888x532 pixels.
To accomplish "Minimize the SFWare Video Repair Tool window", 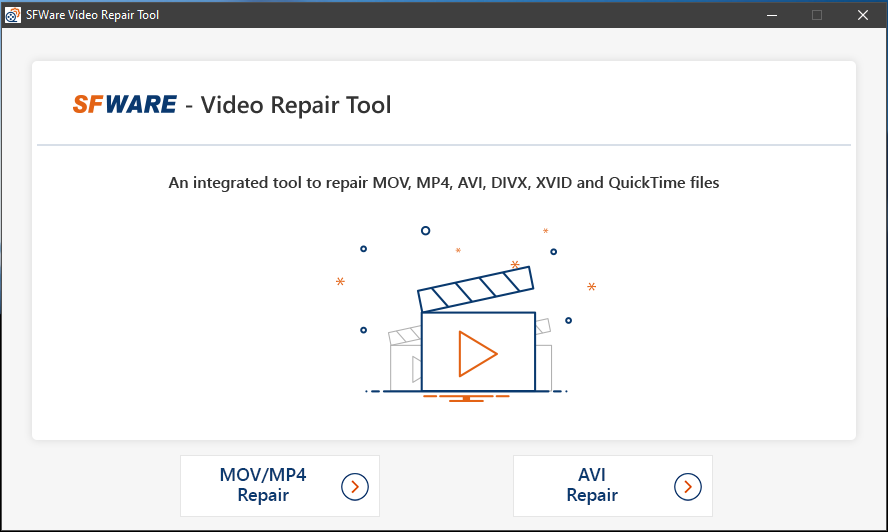I will pyautogui.click(x=772, y=15).
